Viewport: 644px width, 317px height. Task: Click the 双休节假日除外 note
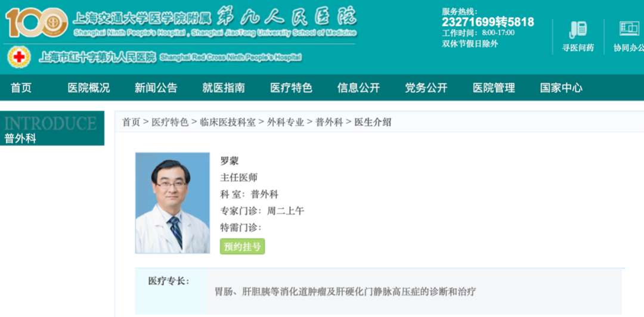click(470, 43)
